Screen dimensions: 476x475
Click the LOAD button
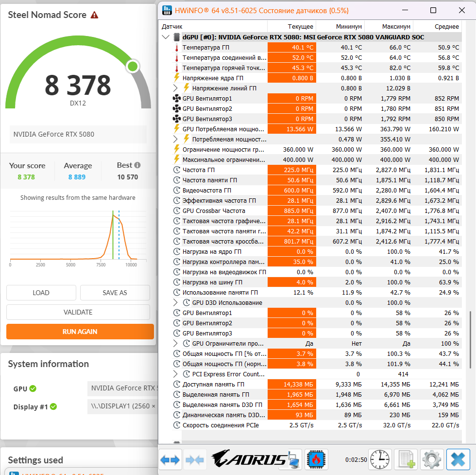pyautogui.click(x=41, y=293)
